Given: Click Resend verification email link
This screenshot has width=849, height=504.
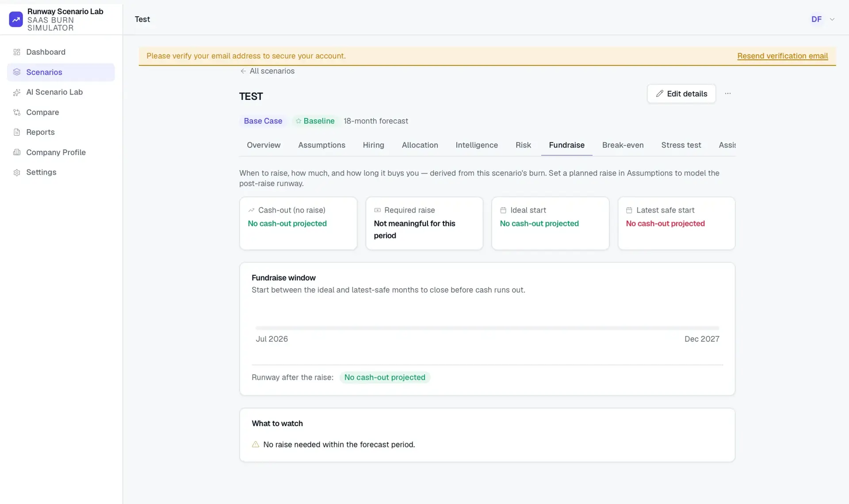Looking at the screenshot, I should 782,56.
